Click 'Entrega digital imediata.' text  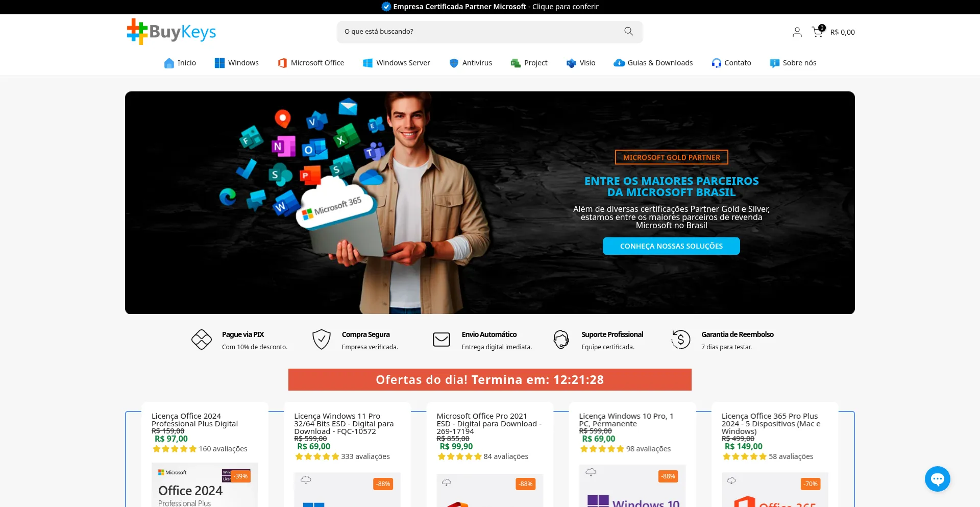(497, 347)
